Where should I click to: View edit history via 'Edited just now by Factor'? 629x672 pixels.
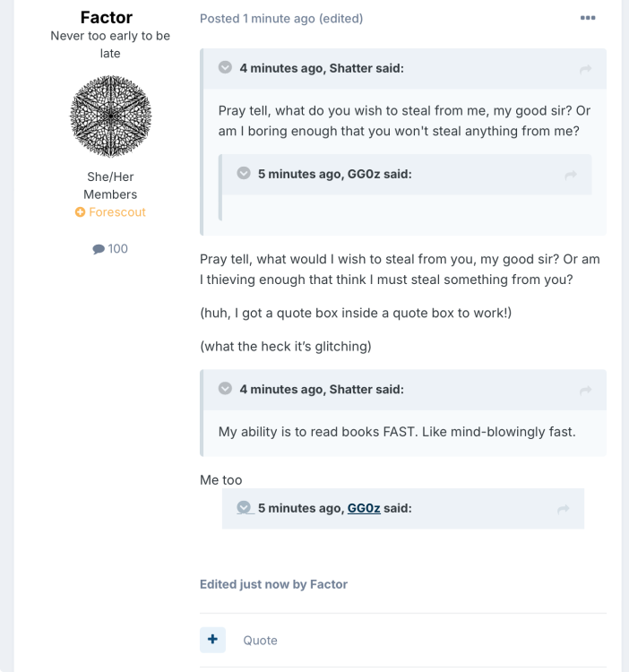(273, 584)
